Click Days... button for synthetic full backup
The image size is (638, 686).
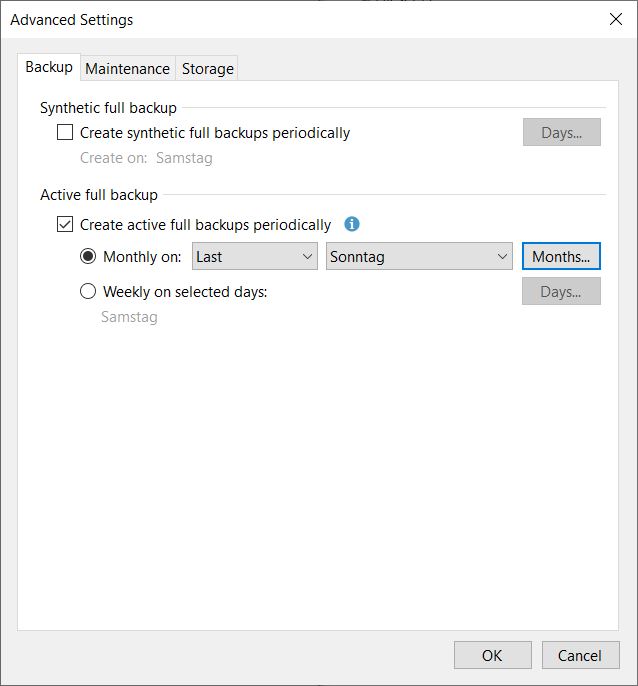pos(561,133)
